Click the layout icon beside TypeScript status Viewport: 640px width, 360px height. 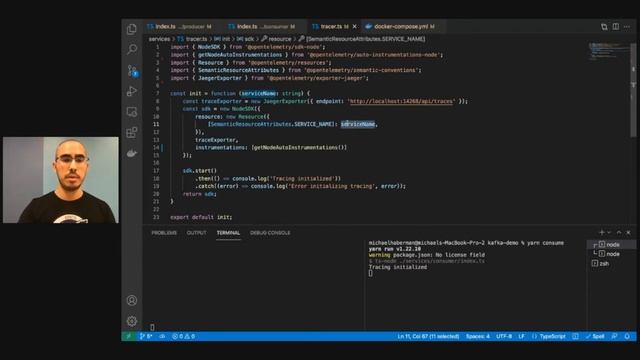575,336
